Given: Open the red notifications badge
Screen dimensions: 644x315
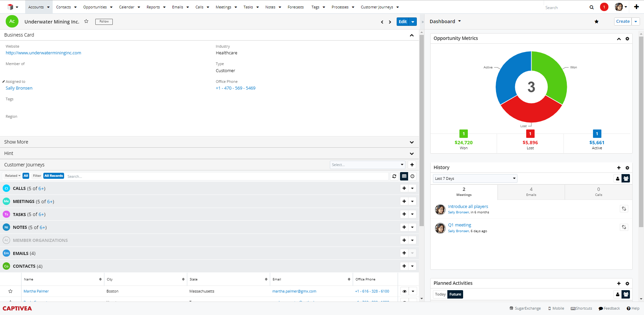Looking at the screenshot, I should click(x=604, y=7).
